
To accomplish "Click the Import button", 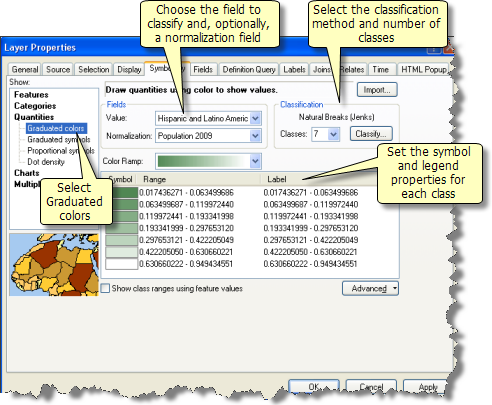I will [377, 90].
